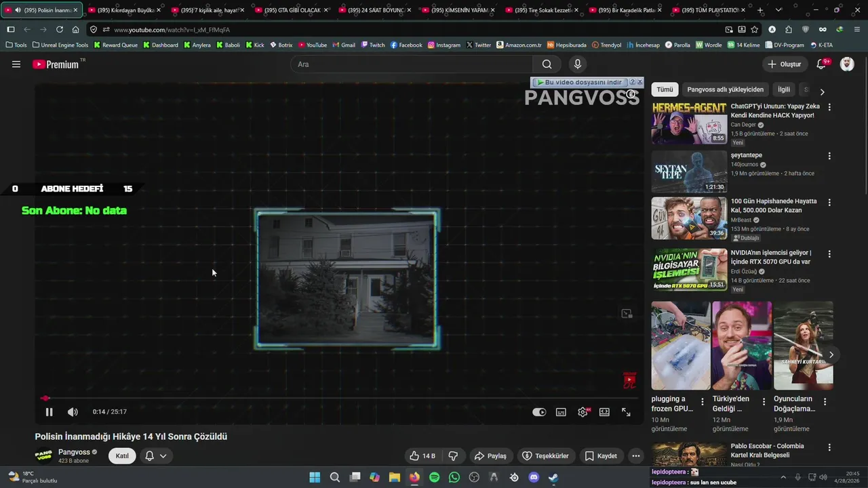The image size is (868, 488).
Task: Show next filter chips arrow
Action: coord(822,91)
